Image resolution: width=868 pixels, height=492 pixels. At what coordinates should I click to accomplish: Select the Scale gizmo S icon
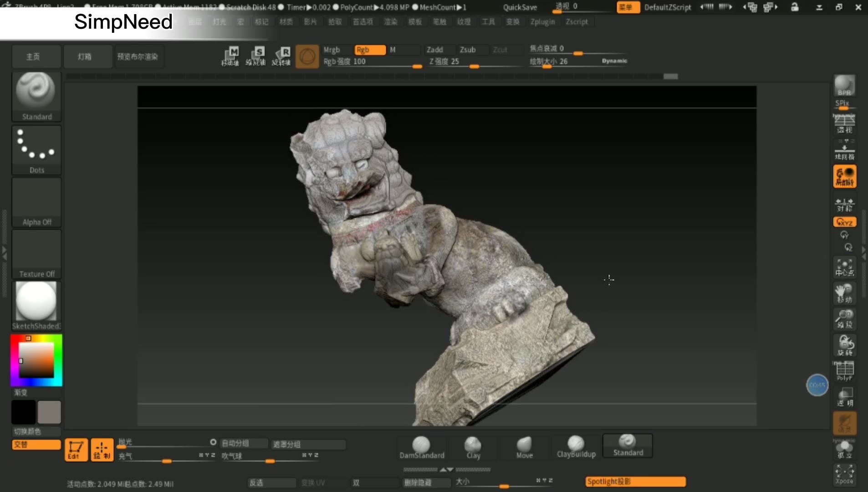coord(256,56)
